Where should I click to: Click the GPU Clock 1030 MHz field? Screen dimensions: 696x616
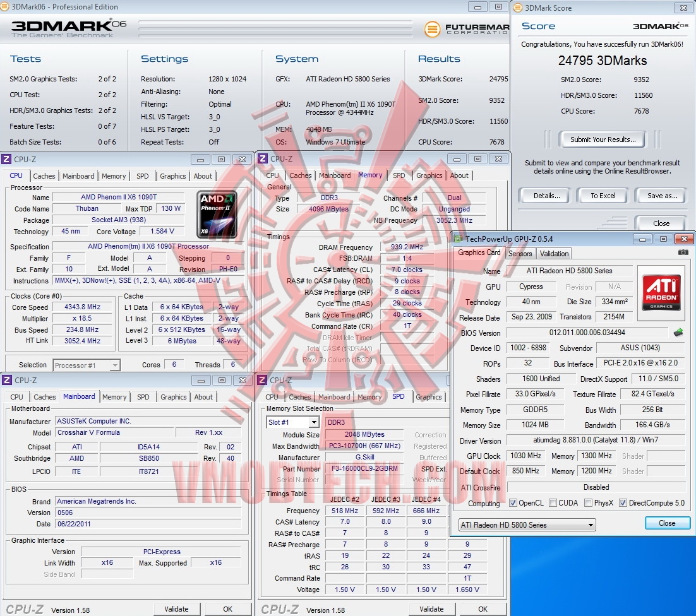[525, 456]
